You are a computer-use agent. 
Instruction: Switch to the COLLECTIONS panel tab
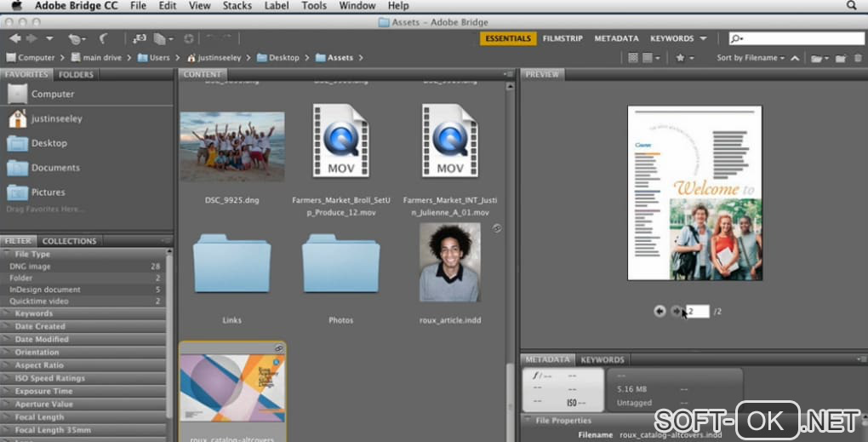(69, 241)
